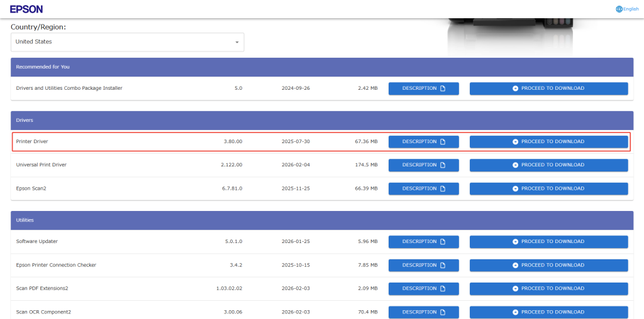Screen dimensions: 644x319
Task: Proceed to download the Printer Driver
Action: [548, 142]
